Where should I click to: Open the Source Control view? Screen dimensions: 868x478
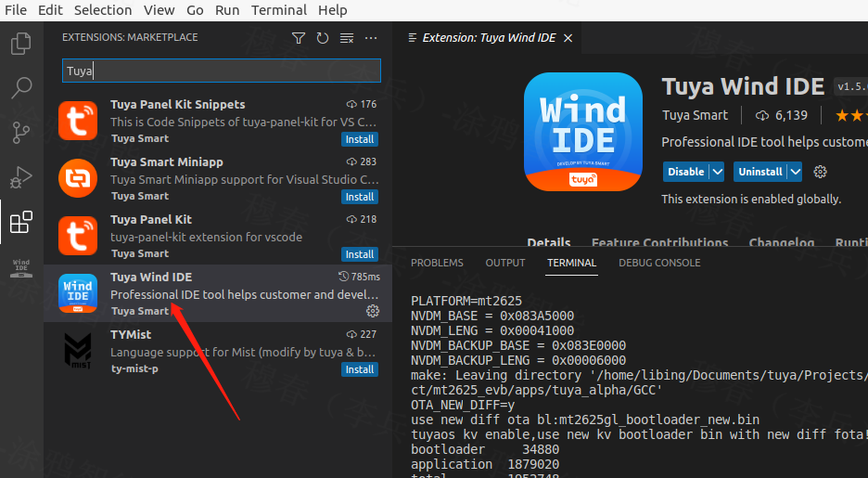pos(21,133)
